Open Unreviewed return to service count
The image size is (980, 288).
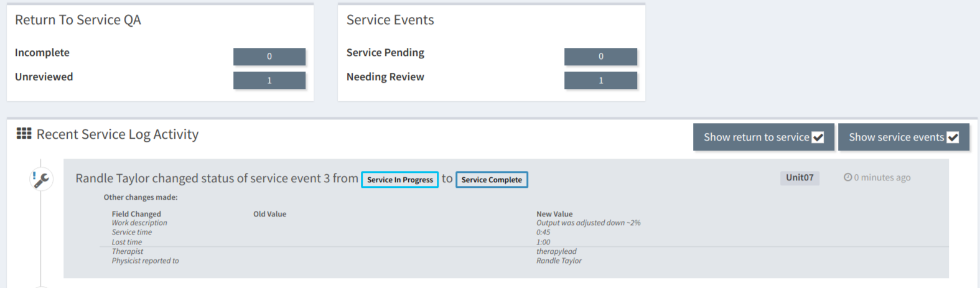click(269, 80)
